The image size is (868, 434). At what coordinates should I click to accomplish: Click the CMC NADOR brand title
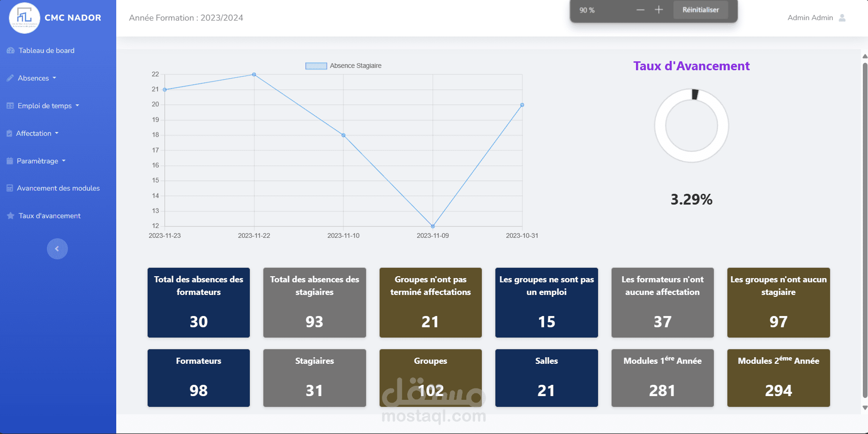73,18
